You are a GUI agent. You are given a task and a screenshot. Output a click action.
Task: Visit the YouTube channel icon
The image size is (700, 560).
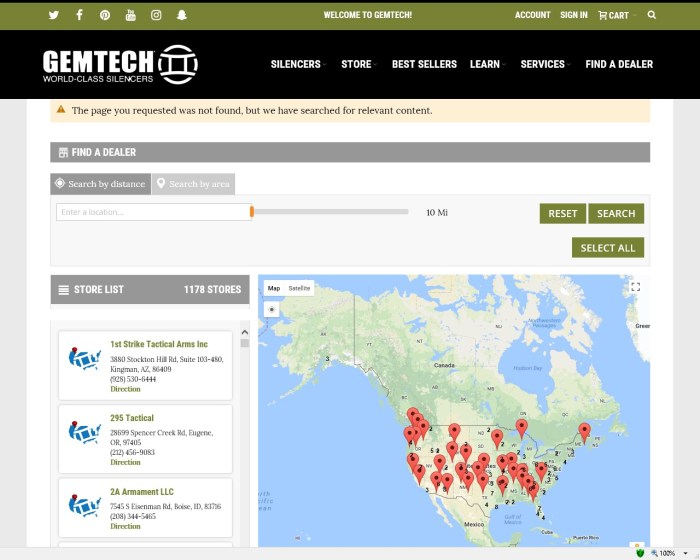(x=131, y=15)
